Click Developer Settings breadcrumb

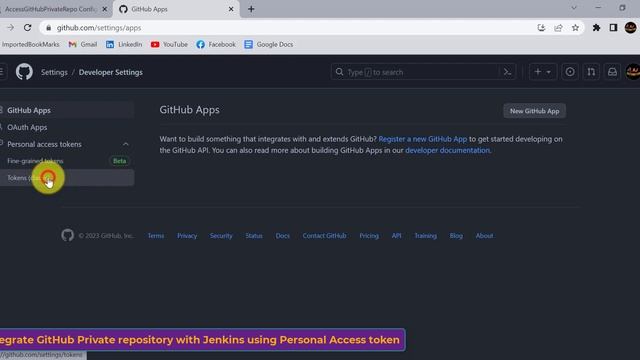point(111,72)
